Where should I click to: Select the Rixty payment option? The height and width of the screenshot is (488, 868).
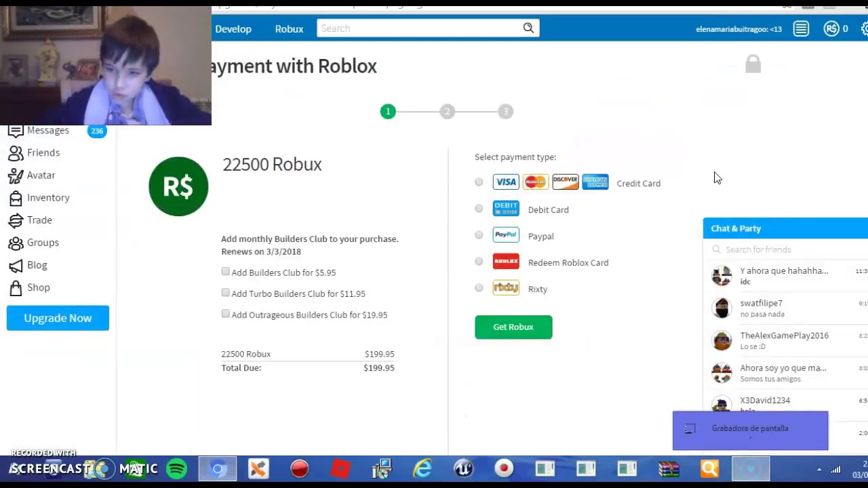pos(479,288)
